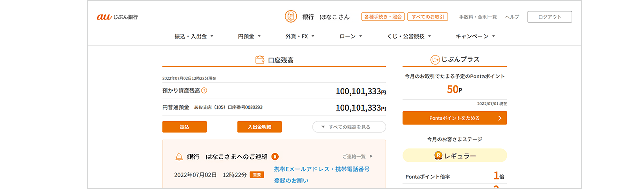
Task: Click the ログアウト button
Action: [550, 17]
